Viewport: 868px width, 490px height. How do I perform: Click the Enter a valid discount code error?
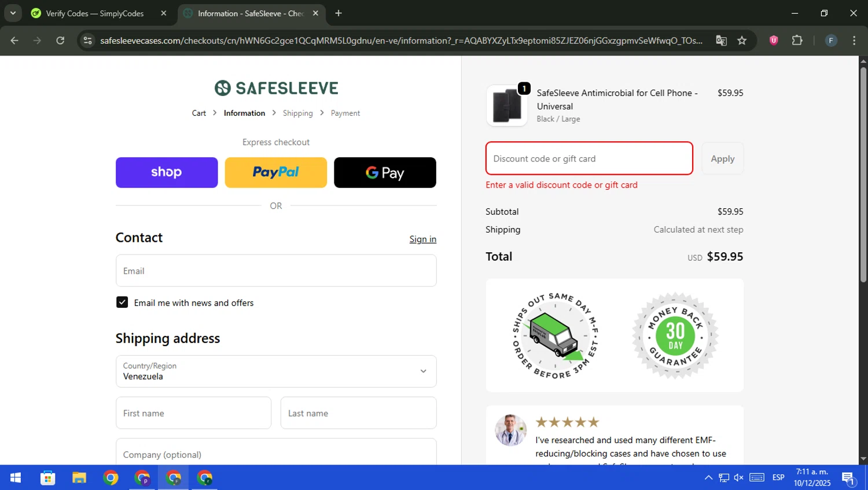pyautogui.click(x=561, y=185)
